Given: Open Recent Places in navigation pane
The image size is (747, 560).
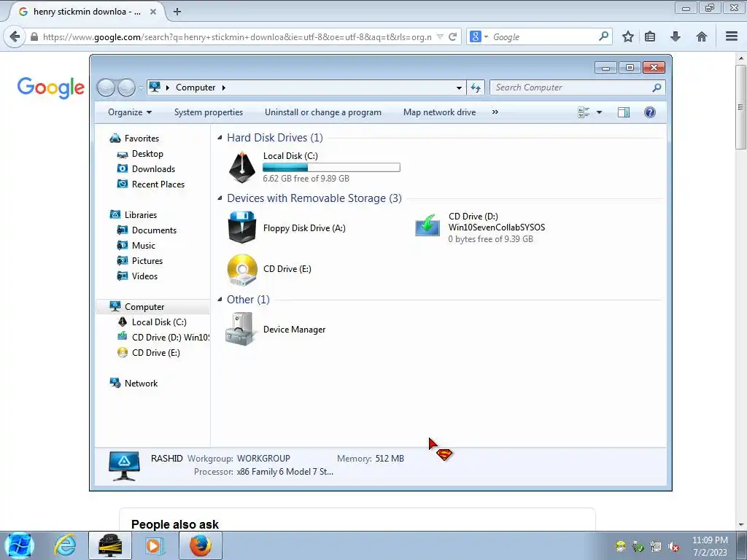Looking at the screenshot, I should point(158,184).
